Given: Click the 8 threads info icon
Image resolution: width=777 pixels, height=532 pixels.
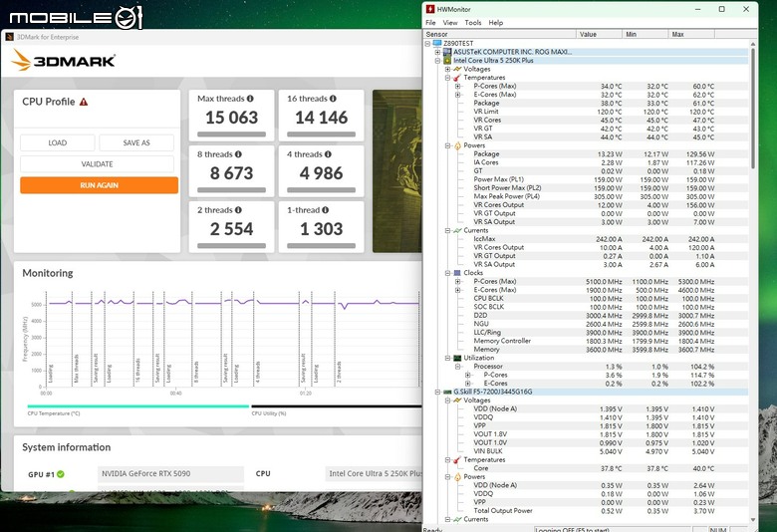Looking at the screenshot, I should click(x=238, y=154).
